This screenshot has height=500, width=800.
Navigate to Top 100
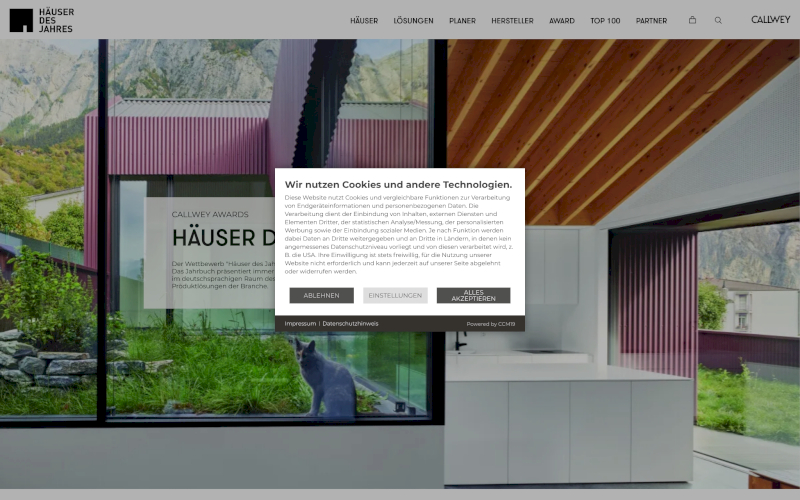[x=605, y=21]
